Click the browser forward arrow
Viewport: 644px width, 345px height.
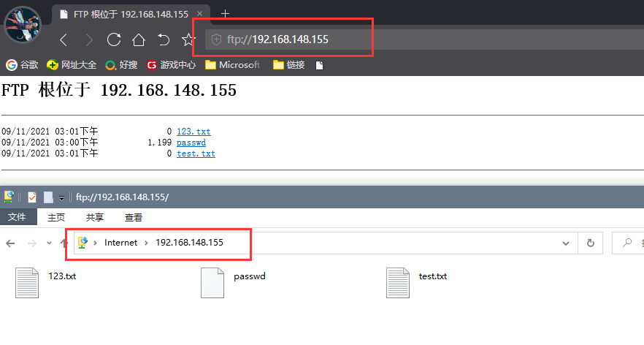89,40
